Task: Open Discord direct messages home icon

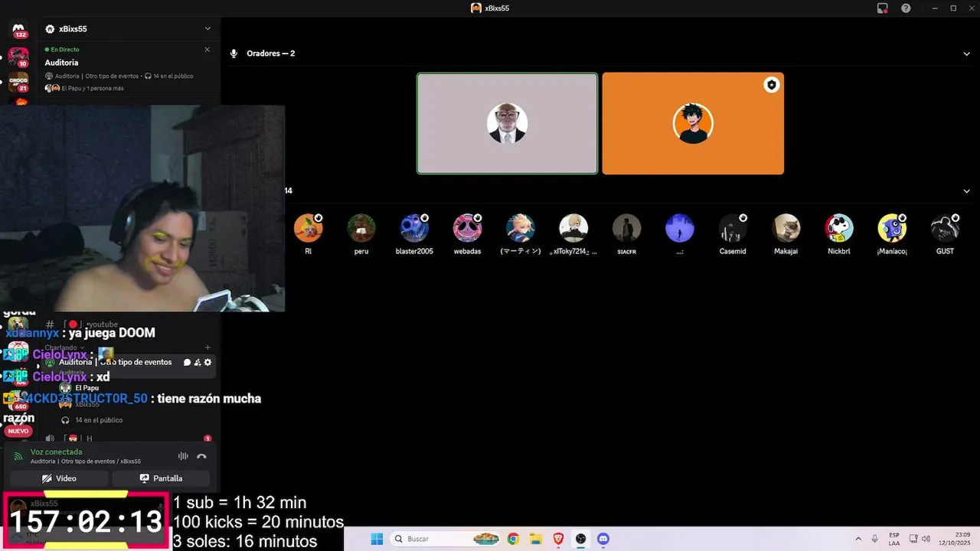Action: point(20,29)
